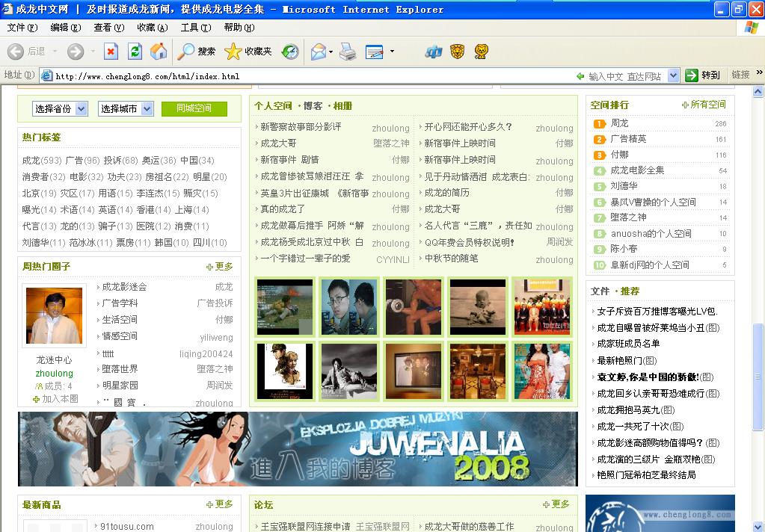Open the 选择城市 city dropdown
The height and width of the screenshot is (532, 765).
[126, 109]
